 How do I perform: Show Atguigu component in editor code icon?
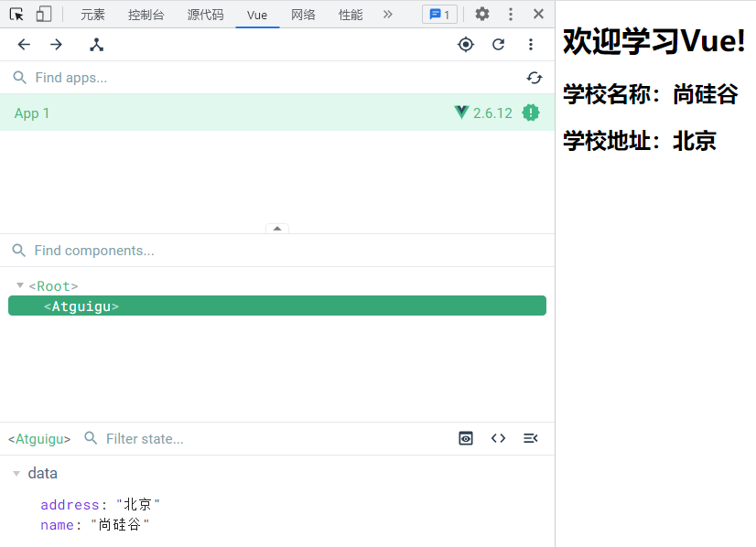click(x=498, y=438)
